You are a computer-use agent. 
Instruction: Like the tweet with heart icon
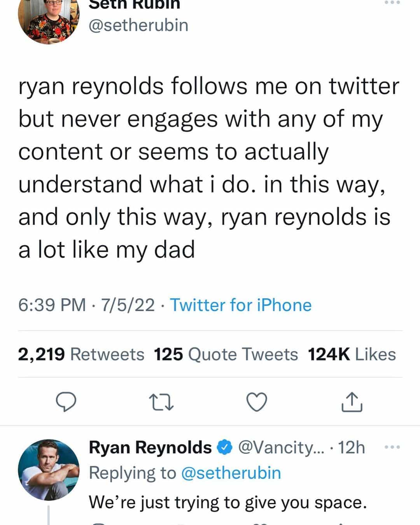[x=257, y=402]
